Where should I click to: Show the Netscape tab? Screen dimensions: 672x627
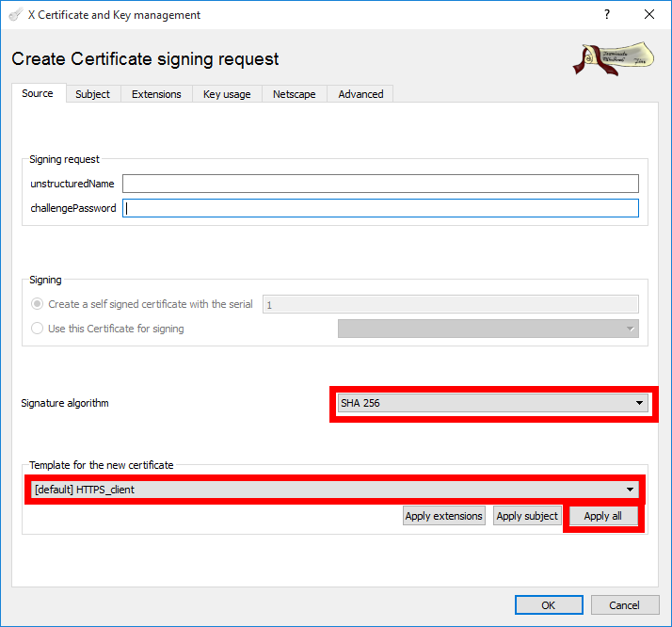(295, 94)
